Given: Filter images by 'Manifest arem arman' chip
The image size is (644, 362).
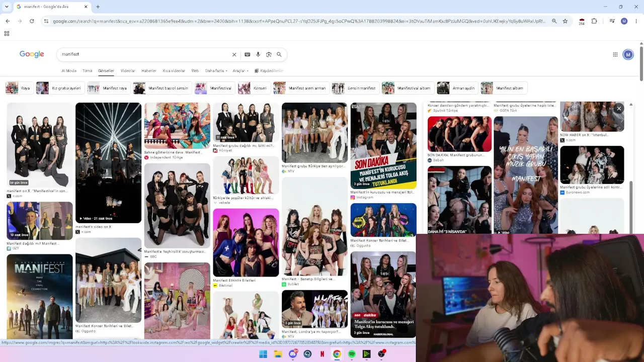Looking at the screenshot, I should coord(300,88).
